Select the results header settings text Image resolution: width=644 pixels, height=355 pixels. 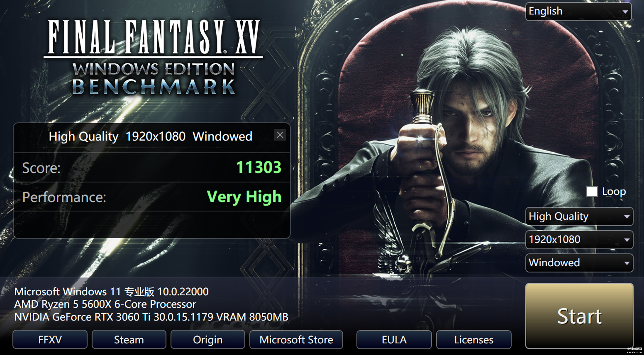coord(150,137)
